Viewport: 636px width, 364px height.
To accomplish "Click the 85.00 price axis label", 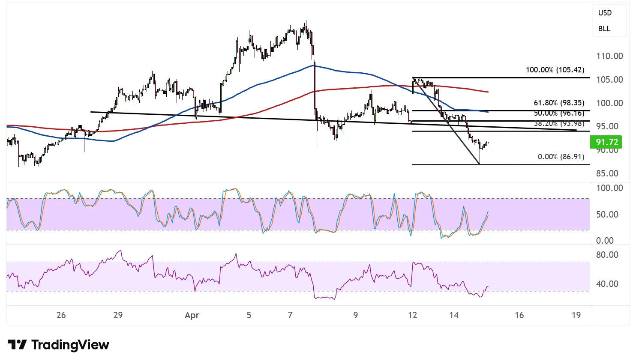I will coord(607,173).
